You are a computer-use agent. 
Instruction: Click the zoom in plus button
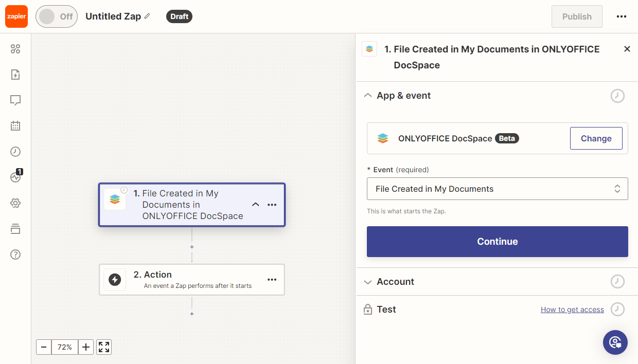86,347
